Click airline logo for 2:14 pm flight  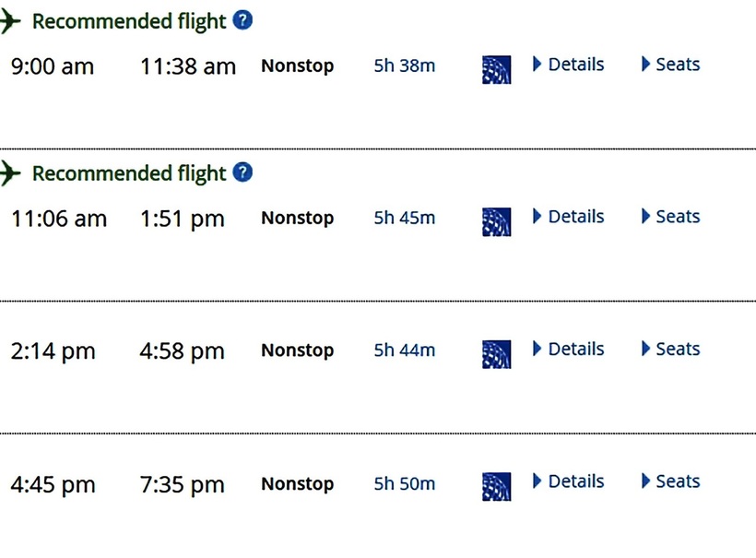coord(496,354)
